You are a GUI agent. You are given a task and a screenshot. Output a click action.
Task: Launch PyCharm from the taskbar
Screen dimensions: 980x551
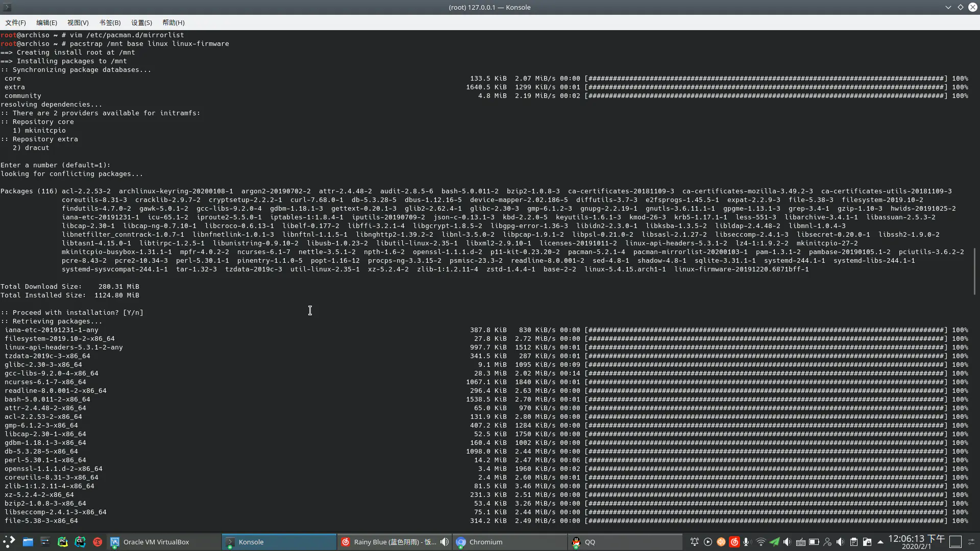(x=62, y=542)
